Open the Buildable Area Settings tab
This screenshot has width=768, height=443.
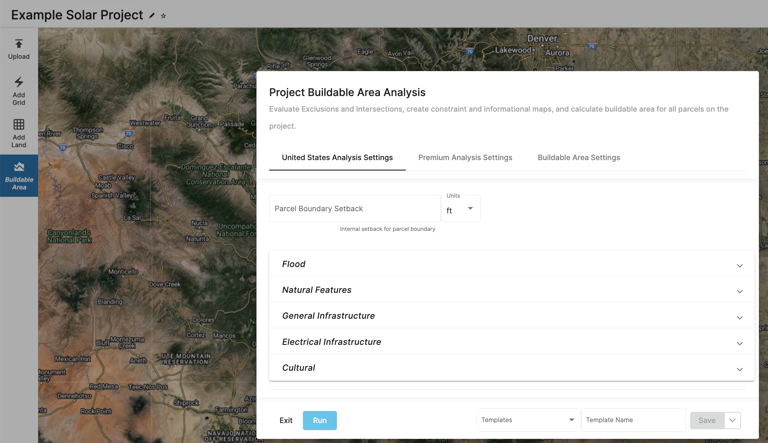click(x=578, y=157)
